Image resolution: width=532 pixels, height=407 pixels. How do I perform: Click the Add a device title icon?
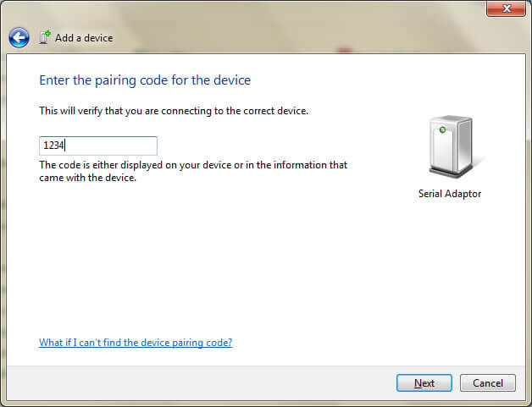(x=45, y=37)
